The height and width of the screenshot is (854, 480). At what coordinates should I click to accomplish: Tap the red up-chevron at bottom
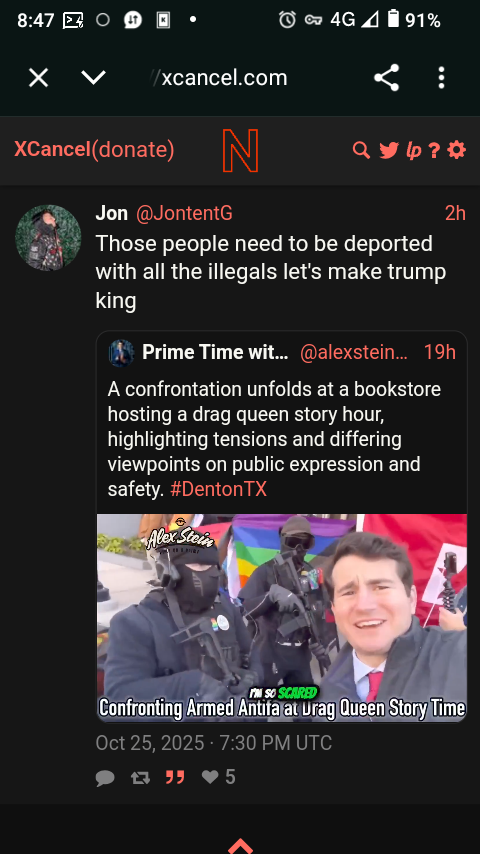[240, 846]
